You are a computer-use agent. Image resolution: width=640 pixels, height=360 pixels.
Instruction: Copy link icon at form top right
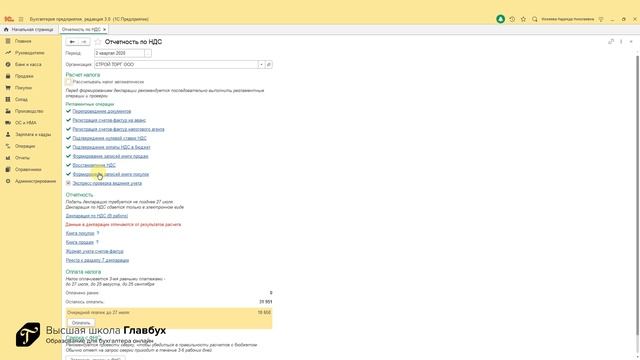pyautogui.click(x=611, y=42)
